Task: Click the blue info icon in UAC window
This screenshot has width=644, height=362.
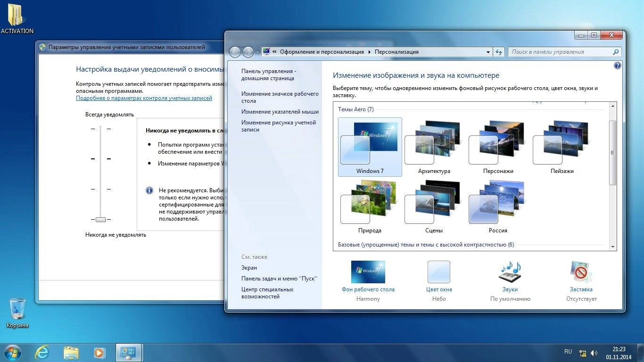Action: [x=149, y=190]
